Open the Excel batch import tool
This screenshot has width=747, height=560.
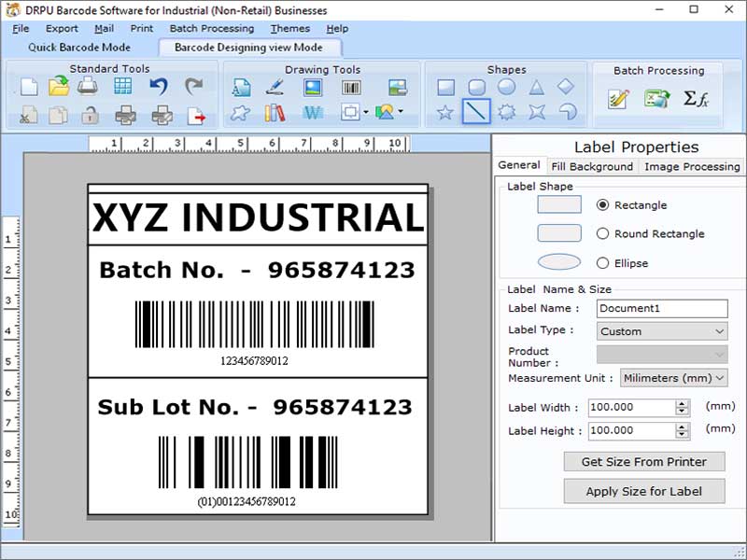tap(657, 97)
